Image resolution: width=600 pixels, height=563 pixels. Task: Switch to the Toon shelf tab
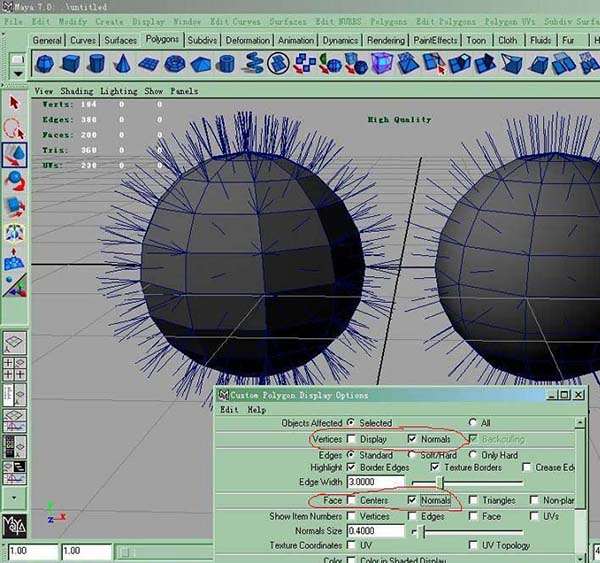(x=476, y=40)
